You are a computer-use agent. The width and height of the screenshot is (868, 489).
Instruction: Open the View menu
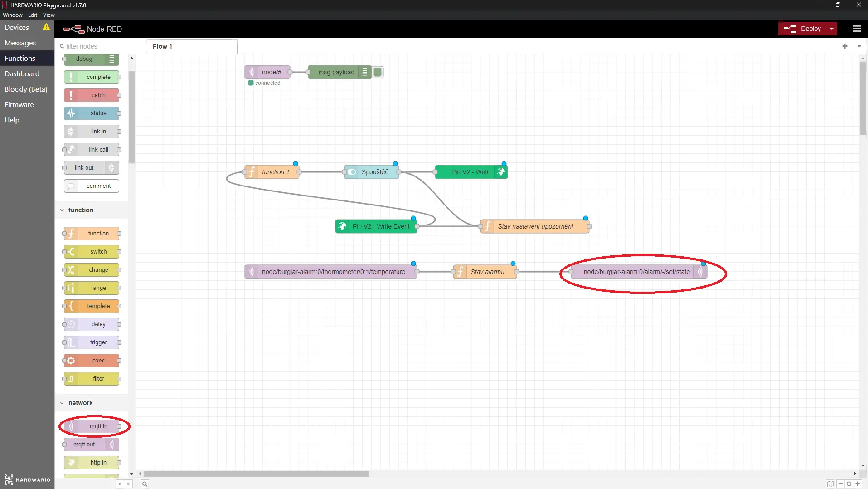[48, 15]
